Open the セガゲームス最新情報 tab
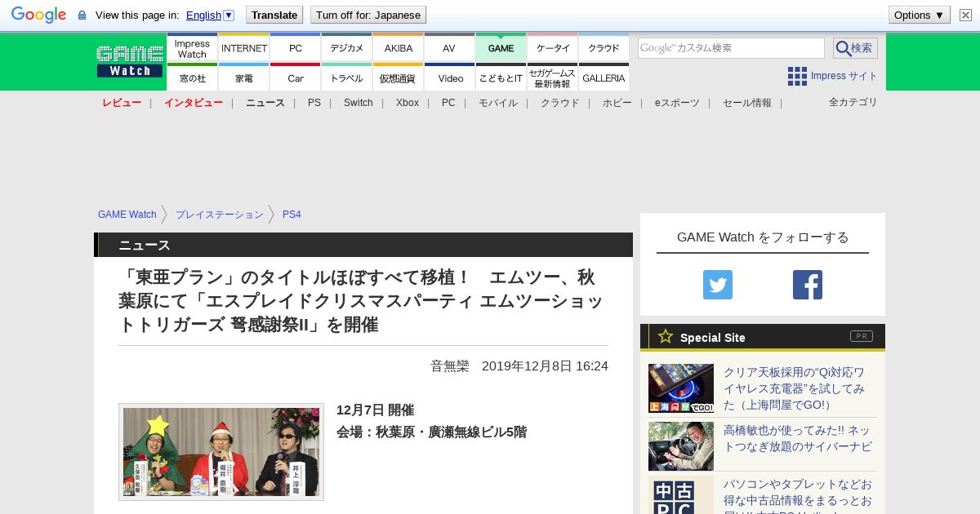 point(552,78)
